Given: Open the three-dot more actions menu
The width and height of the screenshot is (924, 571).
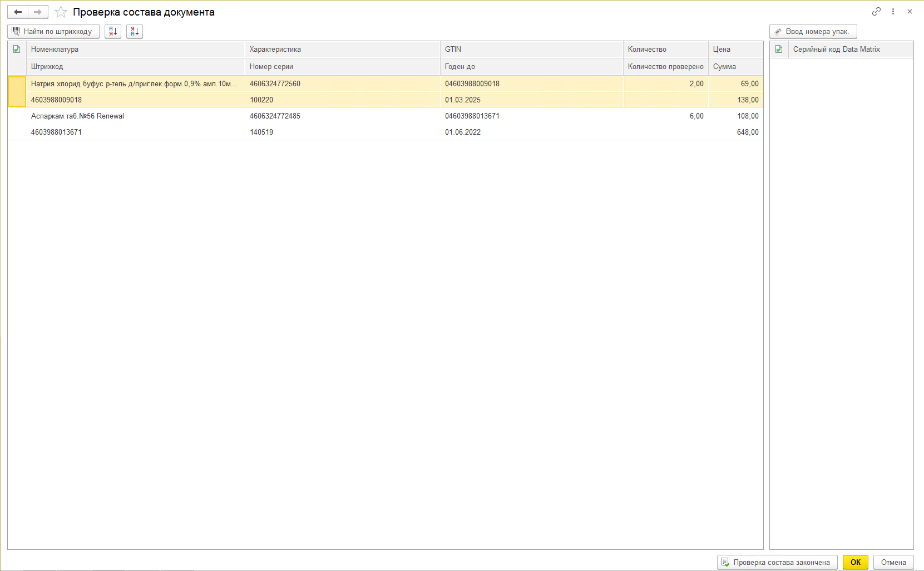Looking at the screenshot, I should 893,12.
